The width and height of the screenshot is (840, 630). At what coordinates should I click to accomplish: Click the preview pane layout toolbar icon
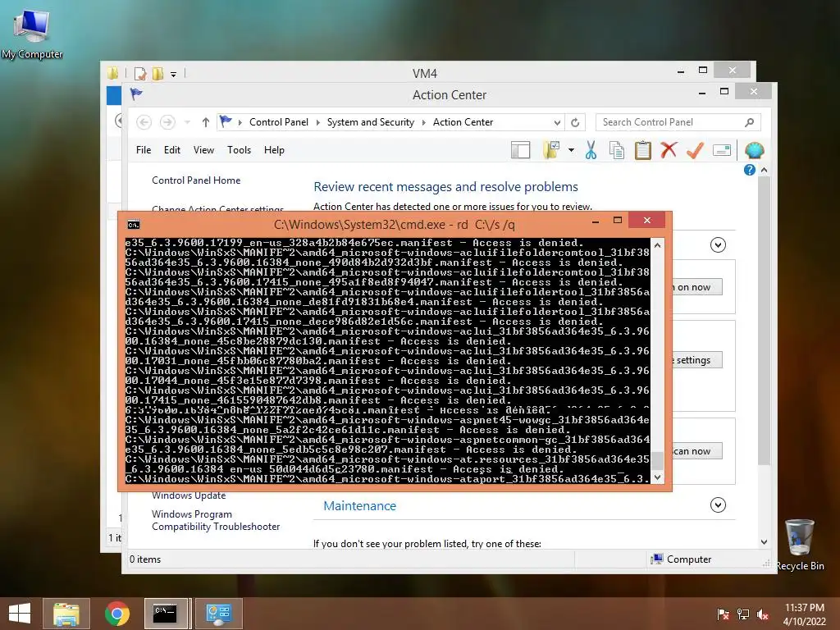click(520, 151)
